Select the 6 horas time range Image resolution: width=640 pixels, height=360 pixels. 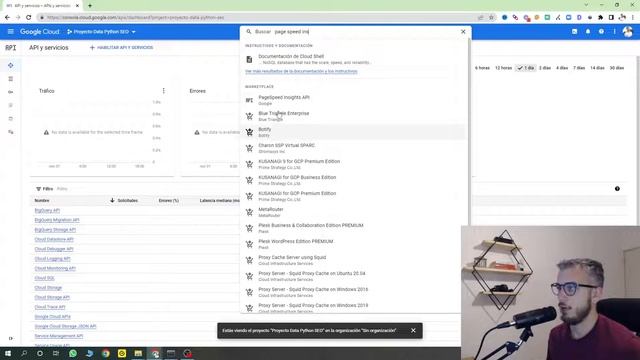482,68
